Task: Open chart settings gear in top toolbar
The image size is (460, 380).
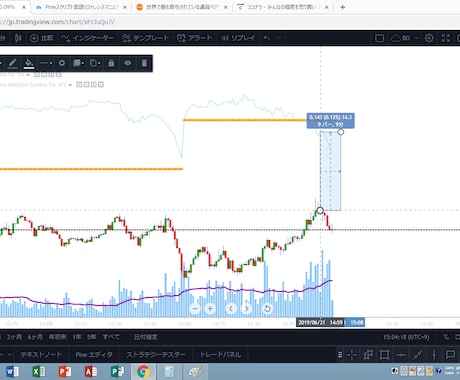Action: [429, 38]
